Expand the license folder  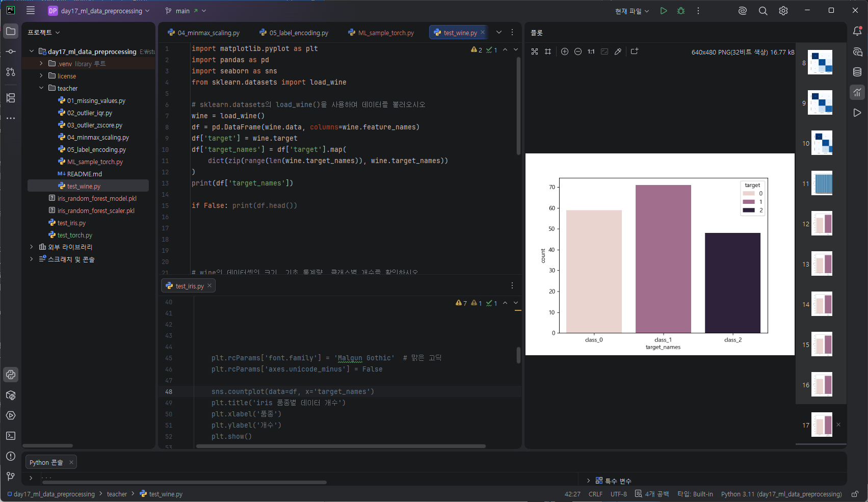(41, 76)
